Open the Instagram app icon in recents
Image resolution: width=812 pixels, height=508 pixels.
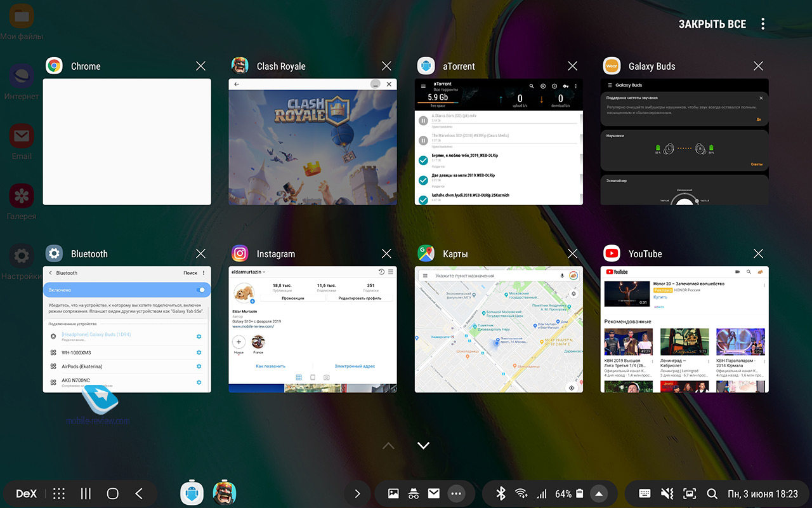pos(240,253)
